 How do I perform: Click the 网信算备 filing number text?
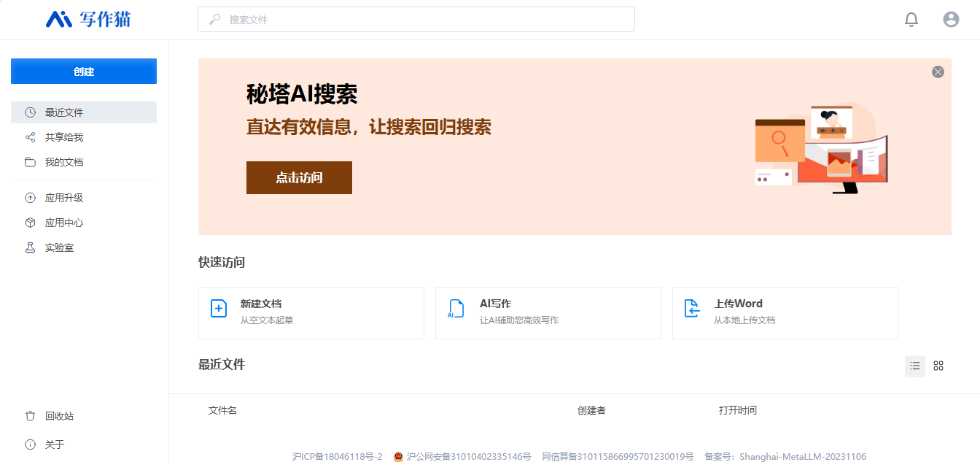click(x=618, y=457)
